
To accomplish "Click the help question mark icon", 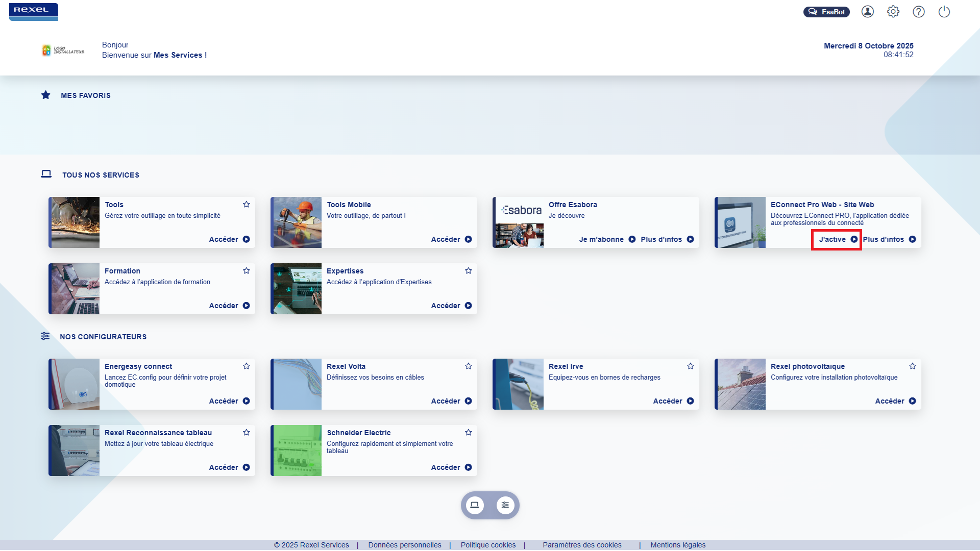I will click(x=919, y=11).
